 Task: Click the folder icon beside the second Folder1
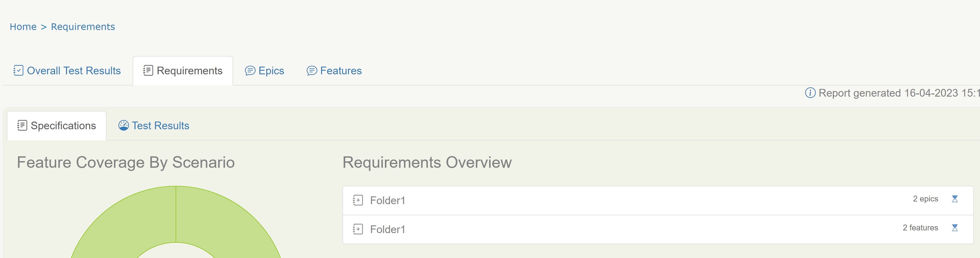pyautogui.click(x=358, y=229)
